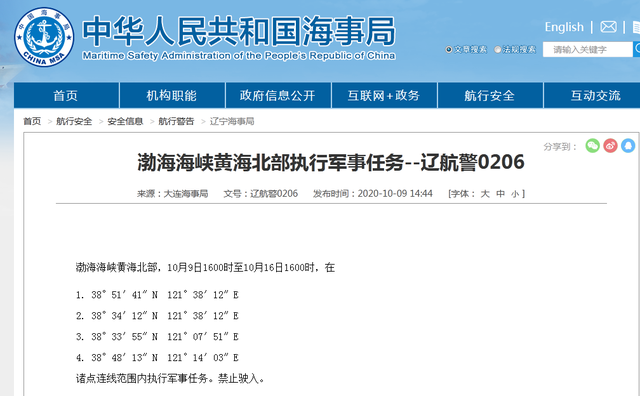
Task: Switch site language to English
Action: [564, 27]
